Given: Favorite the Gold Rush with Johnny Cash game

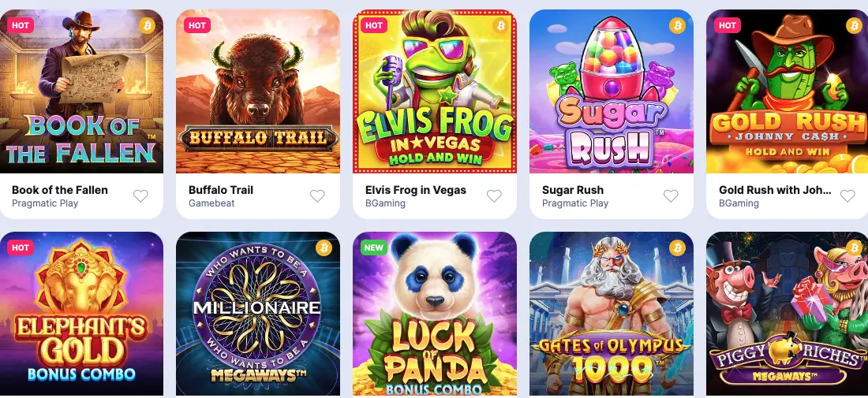Looking at the screenshot, I should (x=847, y=195).
